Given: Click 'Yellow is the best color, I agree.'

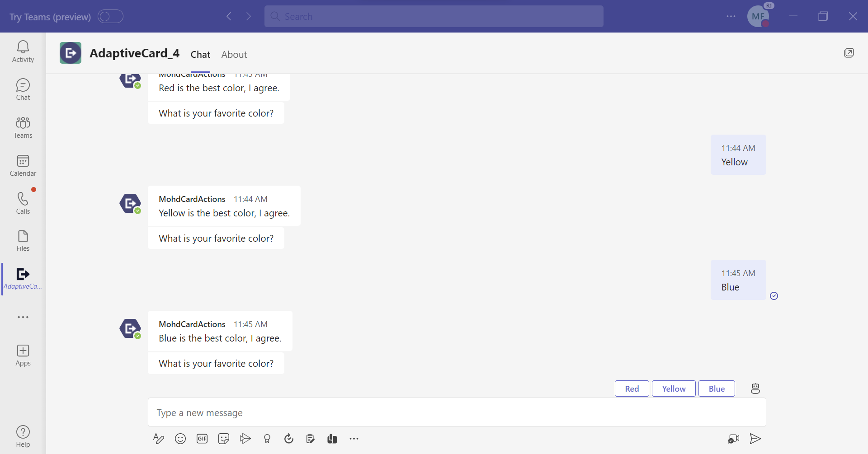Looking at the screenshot, I should [x=224, y=213].
